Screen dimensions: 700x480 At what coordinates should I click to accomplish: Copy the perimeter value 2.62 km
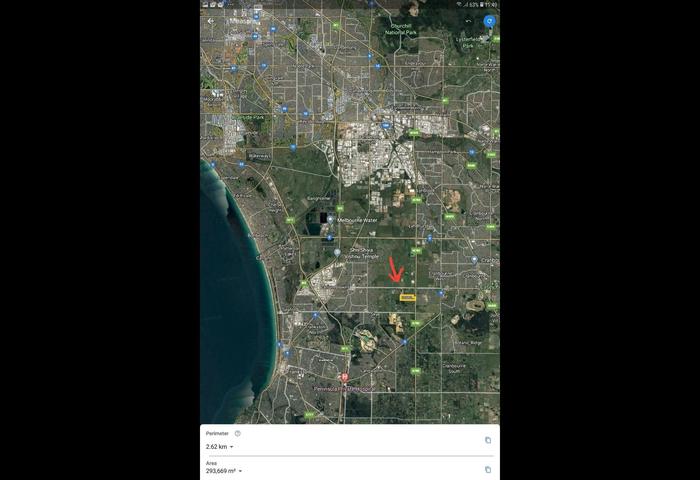(x=488, y=440)
